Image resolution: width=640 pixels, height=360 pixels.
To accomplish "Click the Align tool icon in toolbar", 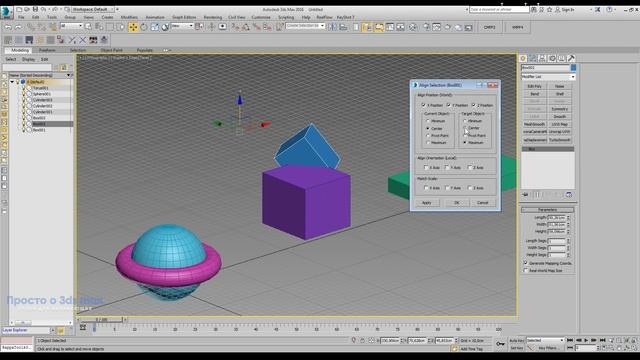I will pos(343,27).
